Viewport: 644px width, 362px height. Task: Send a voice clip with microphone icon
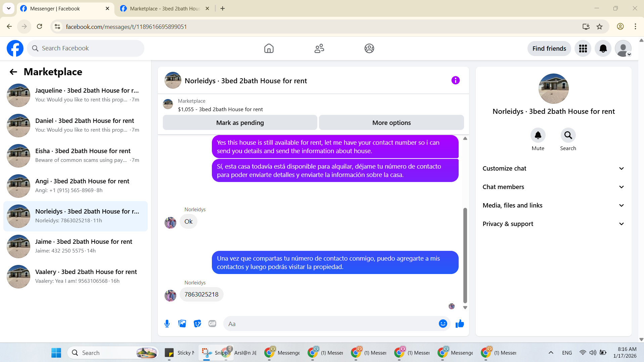(x=167, y=324)
